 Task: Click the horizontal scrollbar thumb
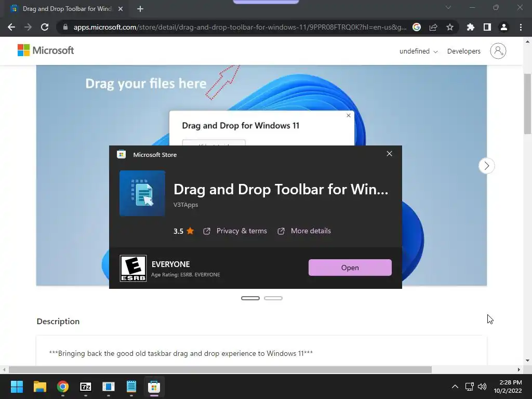220,369
